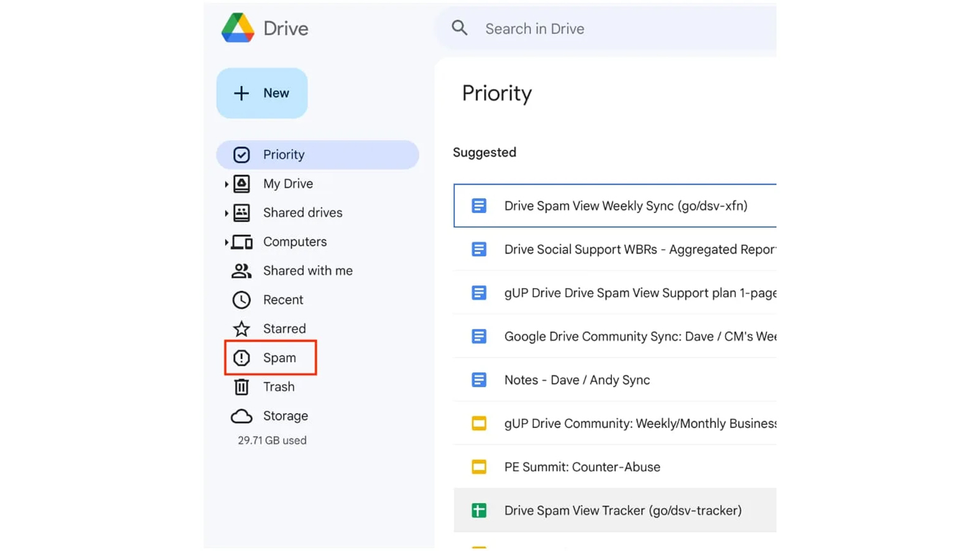
Task: Click Slides icon of gUP Drive Community
Action: 479,423
